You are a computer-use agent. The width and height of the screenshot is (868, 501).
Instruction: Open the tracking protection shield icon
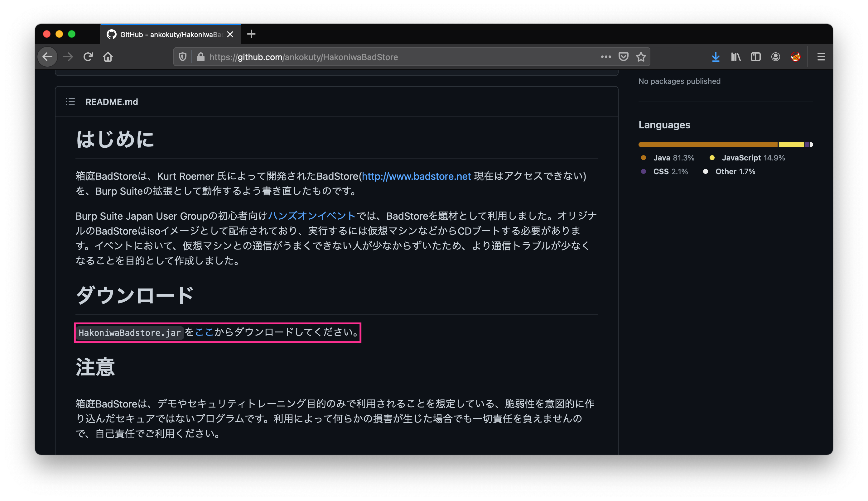[183, 57]
